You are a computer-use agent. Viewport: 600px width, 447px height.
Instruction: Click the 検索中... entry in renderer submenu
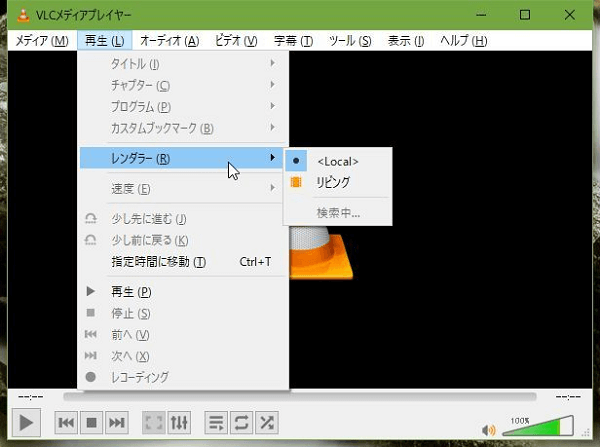click(338, 213)
